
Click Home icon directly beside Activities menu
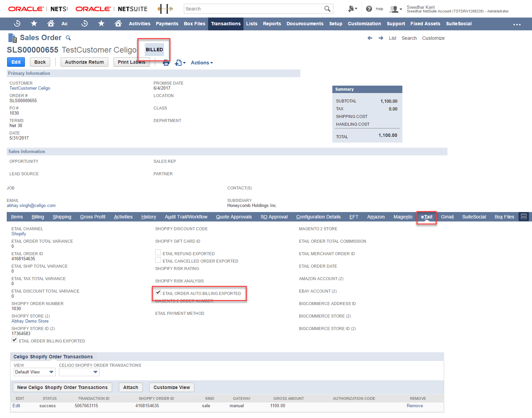(118, 24)
